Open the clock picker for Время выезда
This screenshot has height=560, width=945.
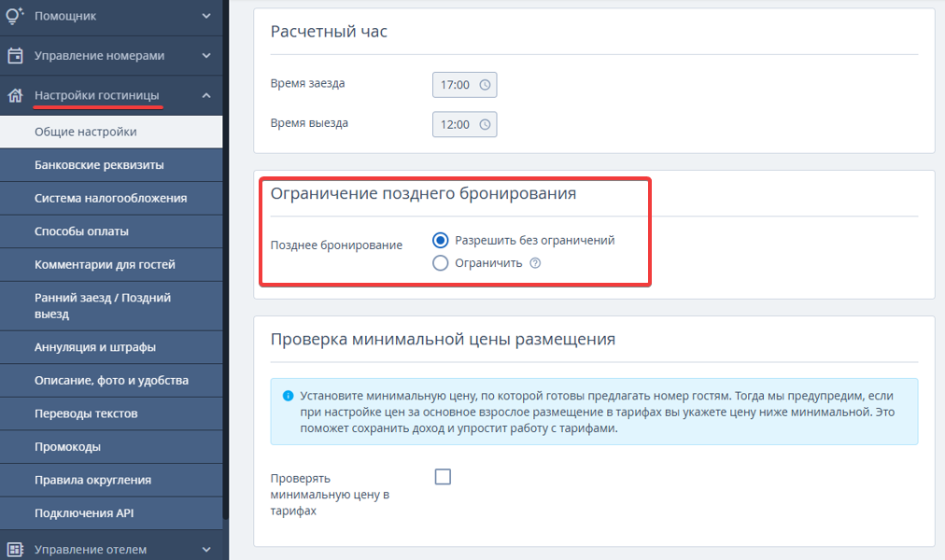[485, 125]
